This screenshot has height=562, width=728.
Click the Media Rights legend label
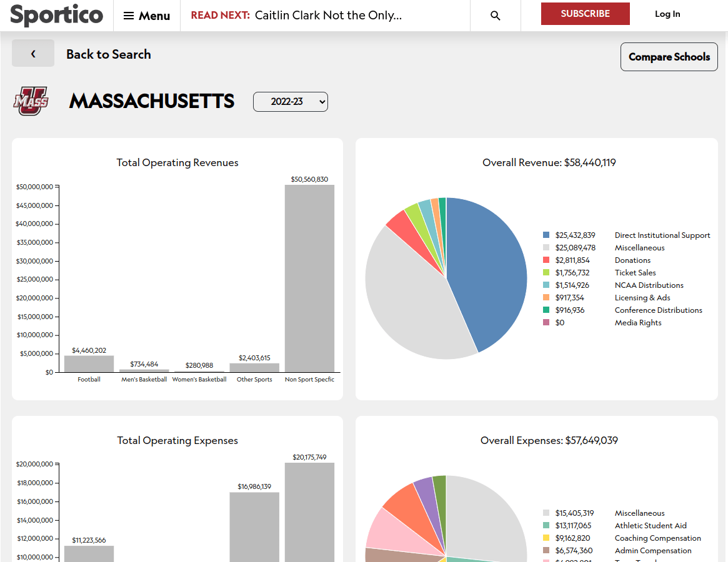(x=638, y=323)
